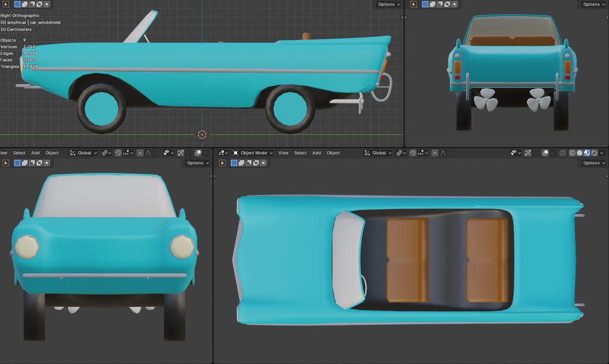Open Object menu in top-view viewport header

pos(333,153)
